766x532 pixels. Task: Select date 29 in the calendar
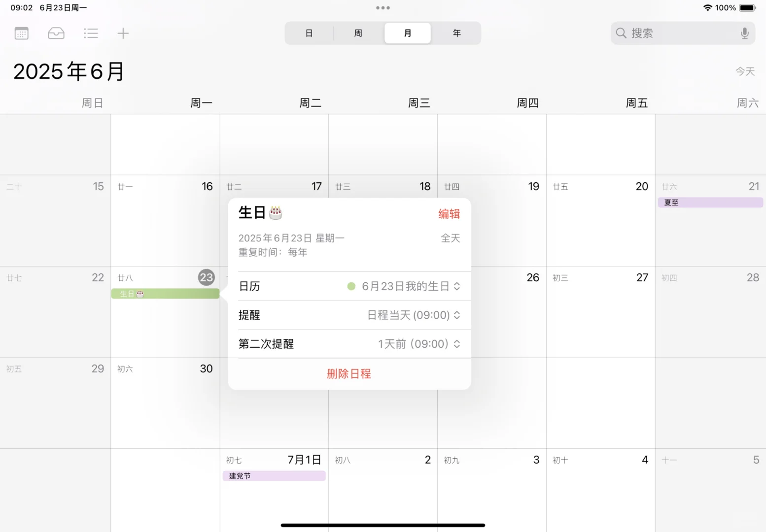98,369
